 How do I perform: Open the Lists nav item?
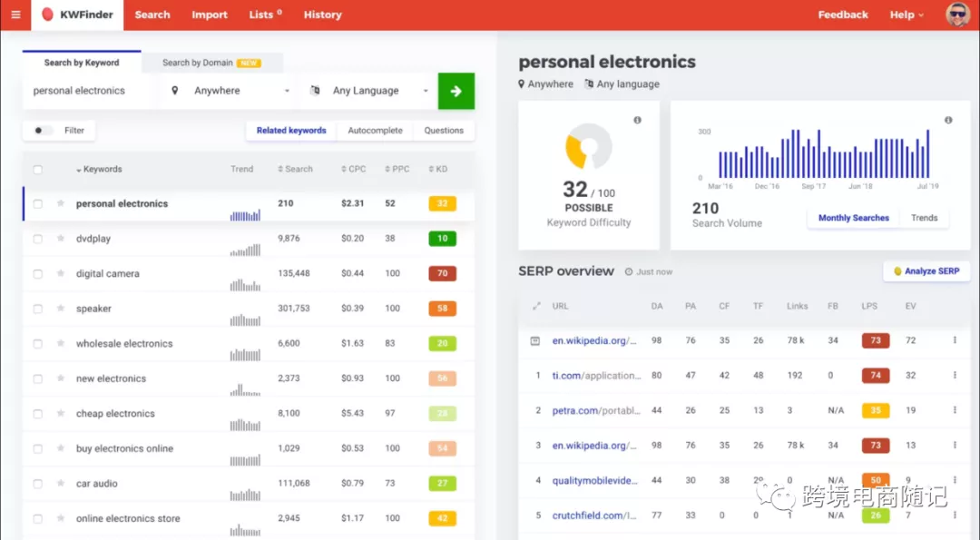pyautogui.click(x=265, y=15)
